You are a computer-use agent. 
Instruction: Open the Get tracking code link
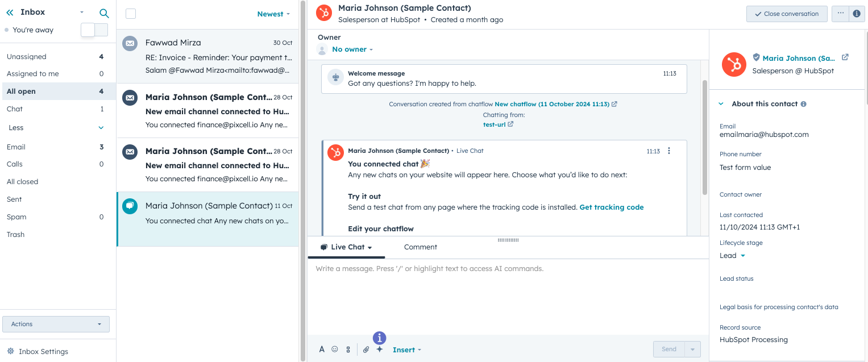point(611,207)
